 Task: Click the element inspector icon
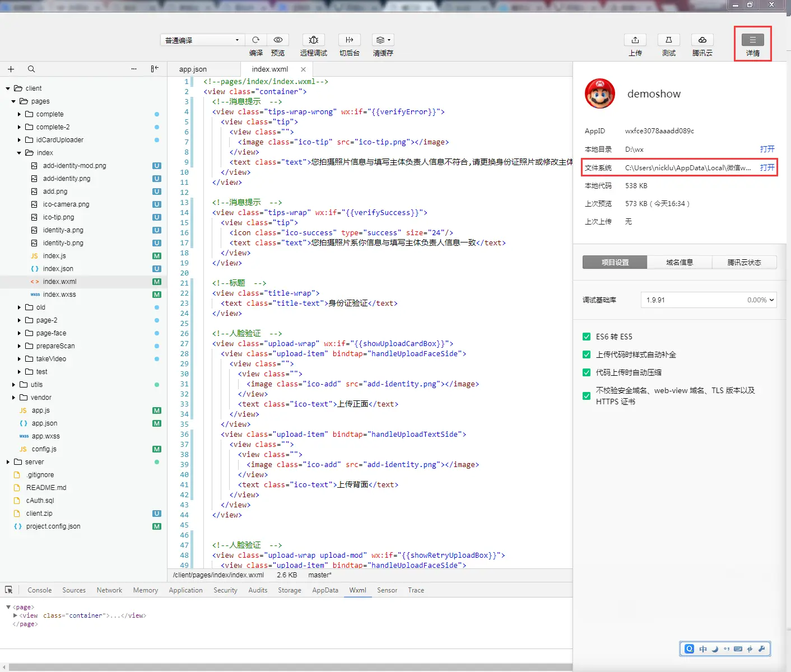tap(9, 590)
